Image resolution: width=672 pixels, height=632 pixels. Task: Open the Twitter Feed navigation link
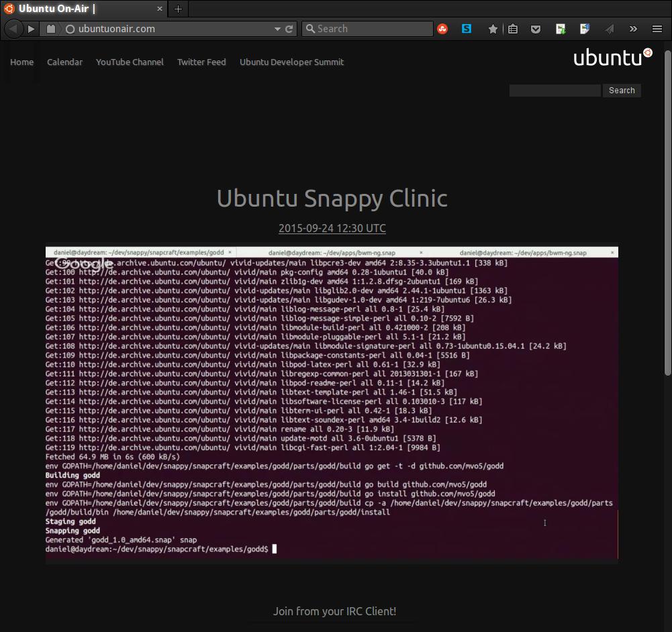click(x=201, y=62)
